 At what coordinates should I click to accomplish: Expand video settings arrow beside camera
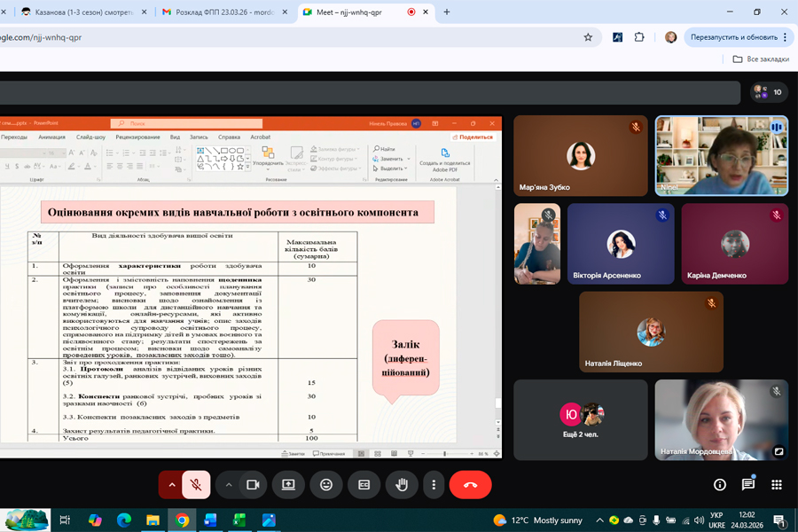tap(229, 485)
